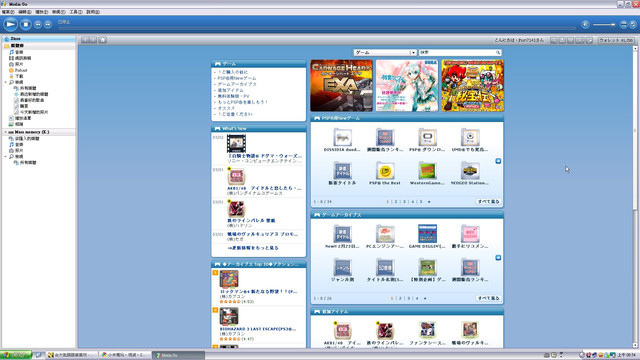Skip to previous track button
The width and height of the screenshot is (640, 360).
(38, 24)
